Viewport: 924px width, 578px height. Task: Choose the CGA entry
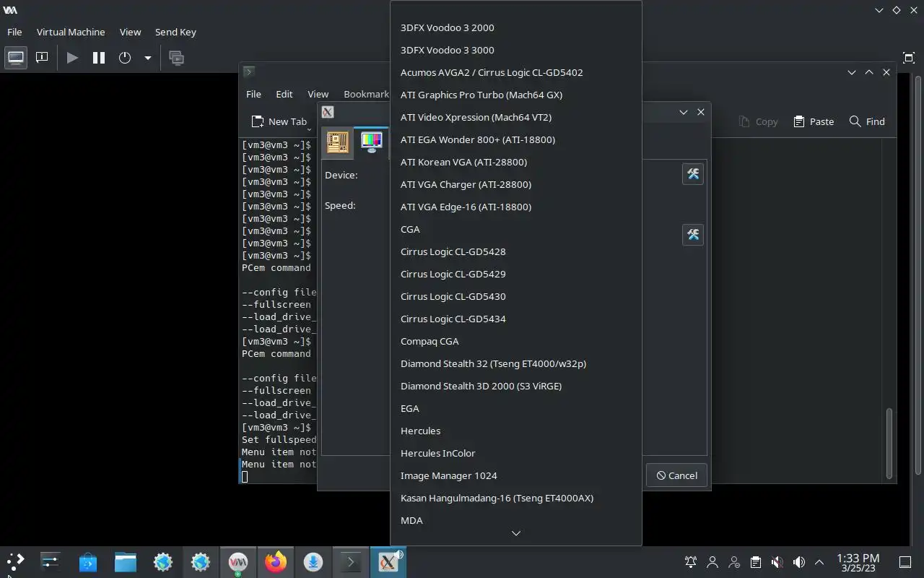[x=516, y=229]
